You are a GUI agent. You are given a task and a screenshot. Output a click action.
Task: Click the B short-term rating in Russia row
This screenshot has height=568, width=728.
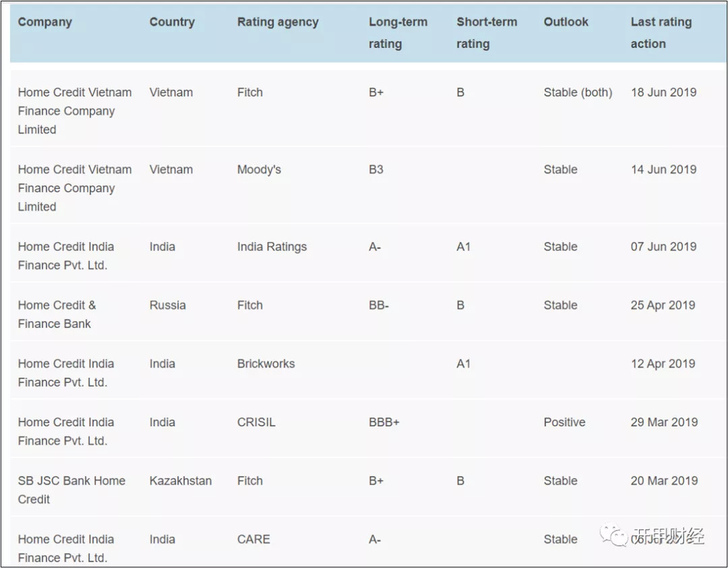(460, 305)
